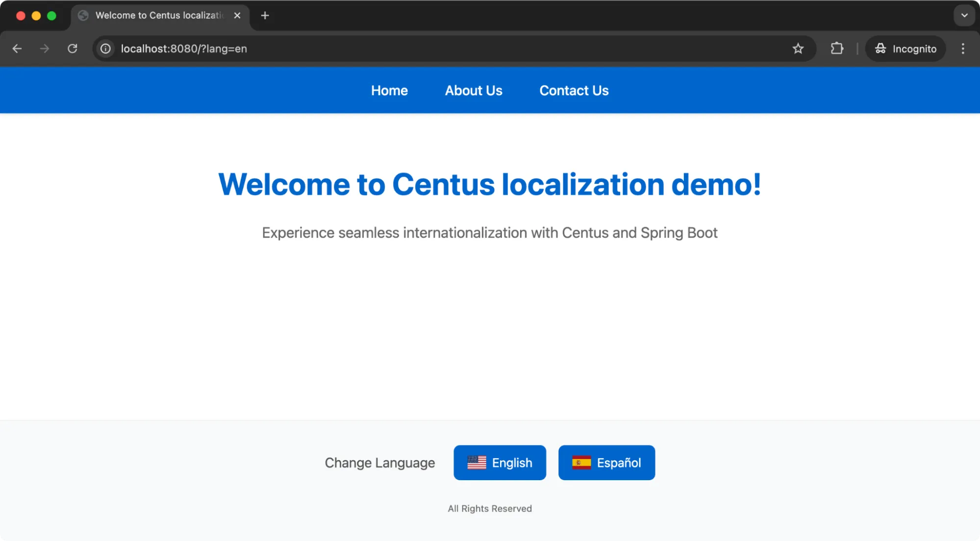Open the browser Extensions icon
Screen dimensions: 980x541
[x=837, y=49]
